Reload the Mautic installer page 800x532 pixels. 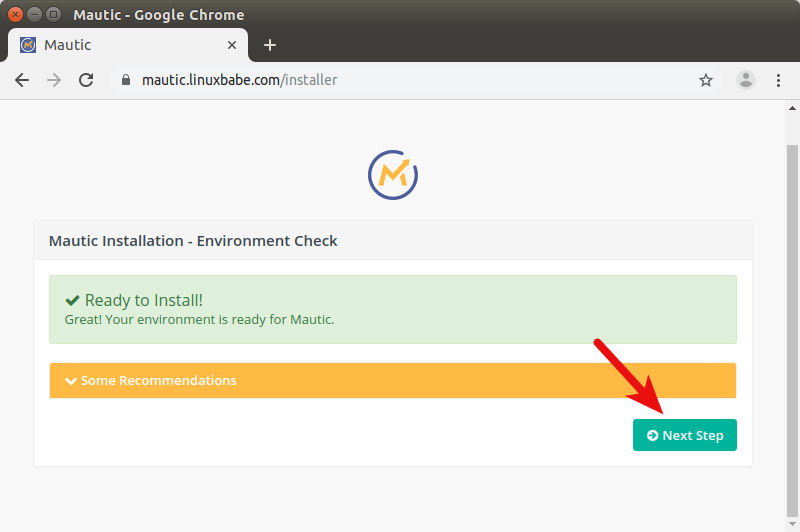tap(86, 80)
